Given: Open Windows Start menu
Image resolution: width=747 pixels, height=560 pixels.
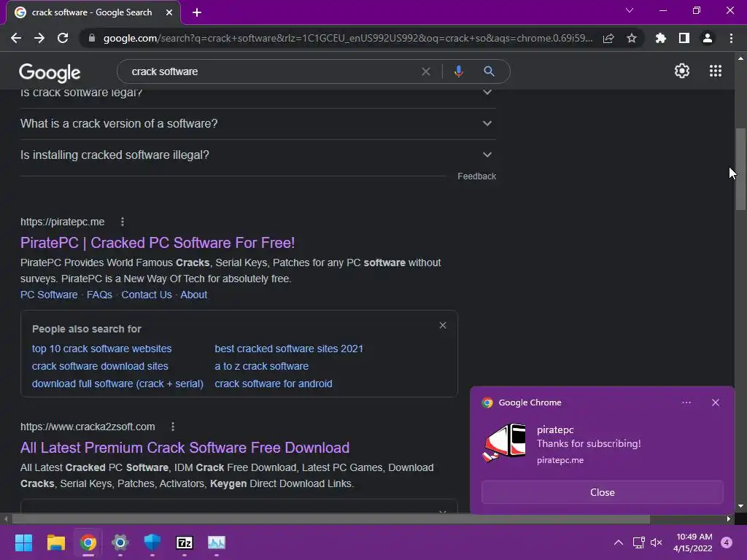Looking at the screenshot, I should click(x=23, y=542).
